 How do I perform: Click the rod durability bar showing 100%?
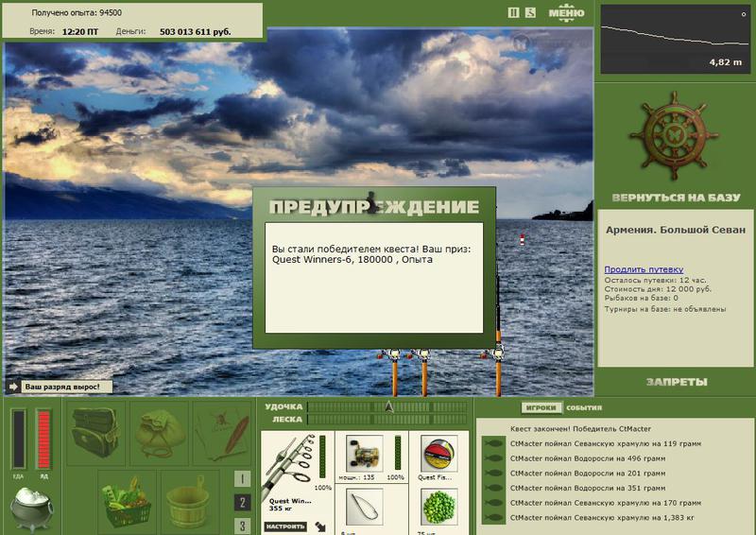tap(322, 457)
